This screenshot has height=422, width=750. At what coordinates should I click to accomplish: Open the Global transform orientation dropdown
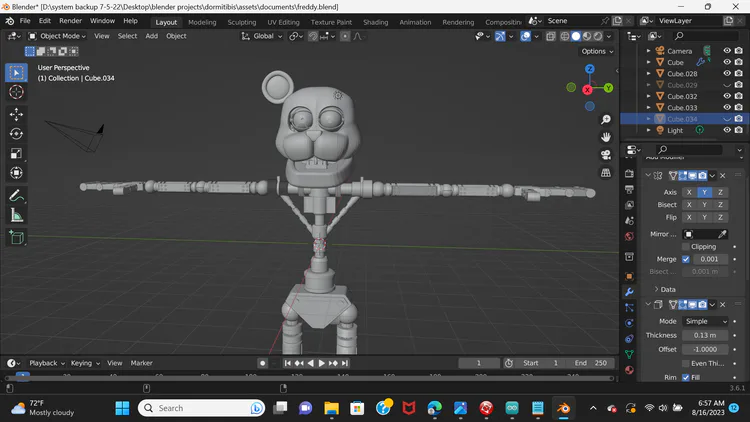click(262, 36)
